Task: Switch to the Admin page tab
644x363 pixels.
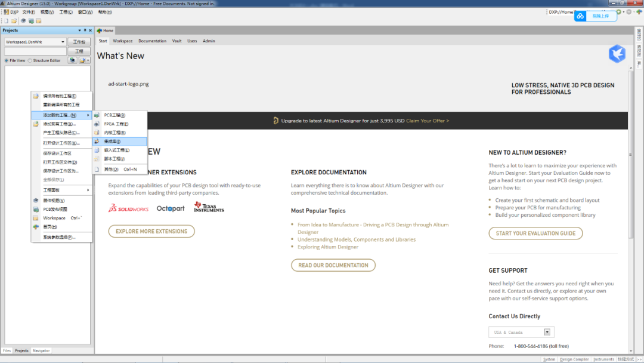Action: [209, 41]
